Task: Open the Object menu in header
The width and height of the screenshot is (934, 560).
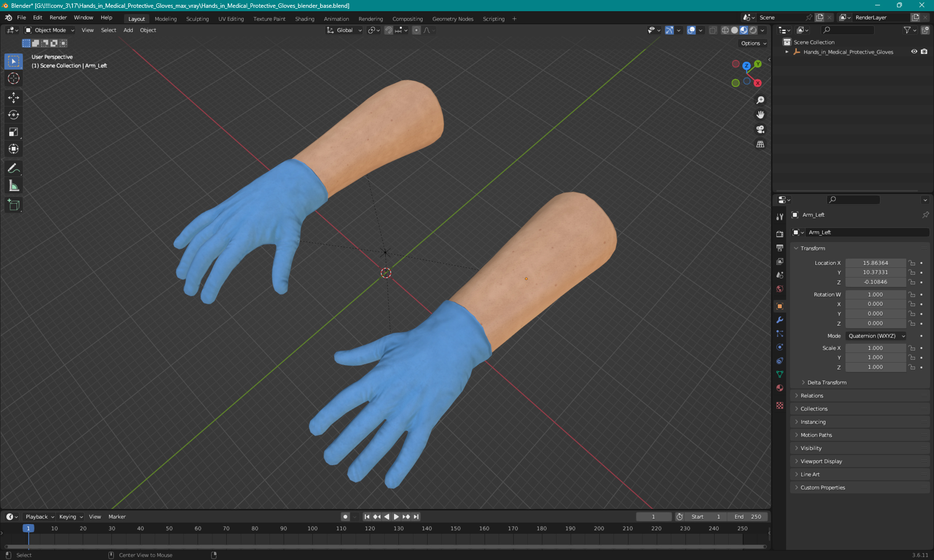Action: pyautogui.click(x=148, y=30)
